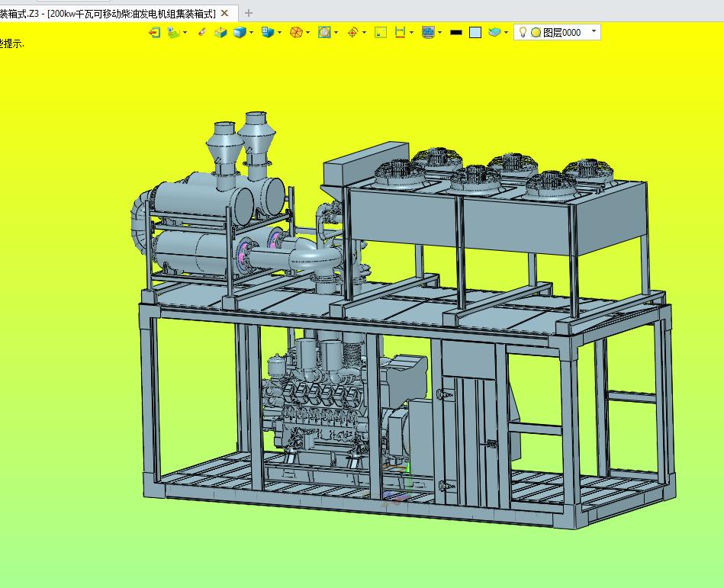The height and width of the screenshot is (588, 724).
Task: Expand the monitor display settings dropdown
Action: [439, 32]
